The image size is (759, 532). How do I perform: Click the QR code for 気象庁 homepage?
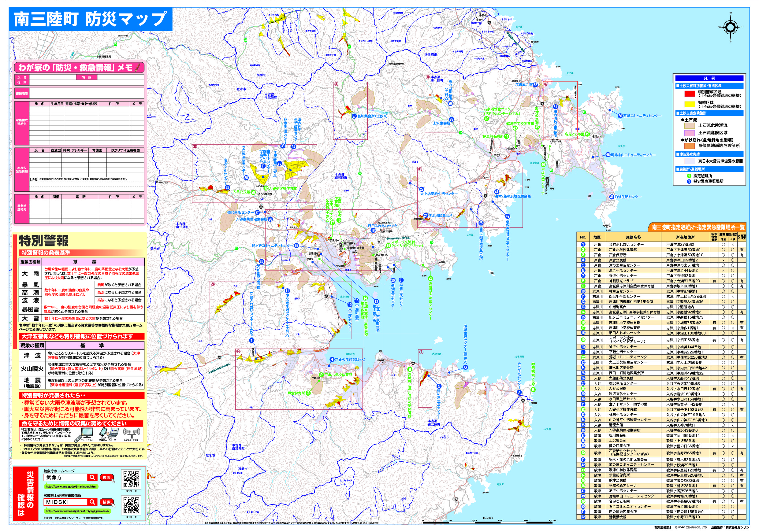coord(131,479)
